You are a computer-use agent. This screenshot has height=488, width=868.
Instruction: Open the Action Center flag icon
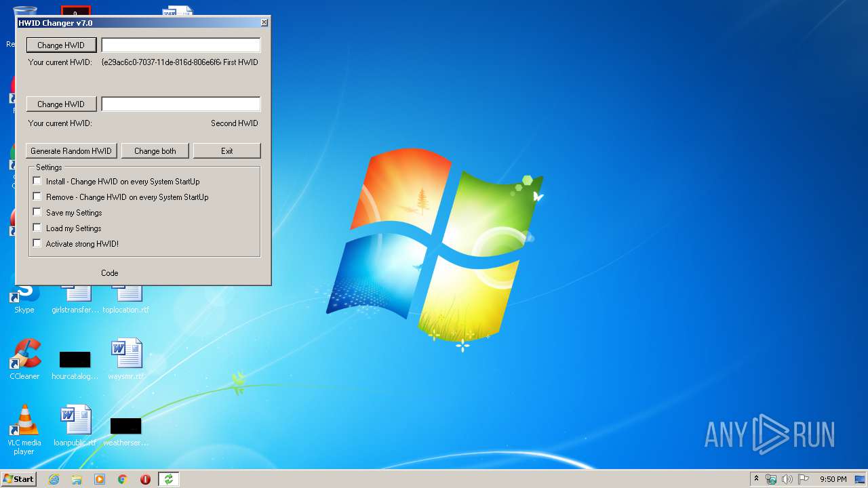pos(804,479)
